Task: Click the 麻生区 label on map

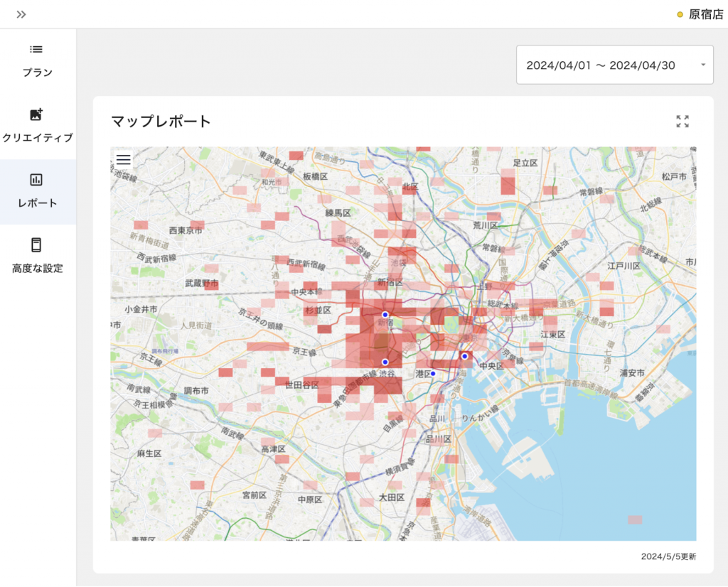Action: click(149, 454)
